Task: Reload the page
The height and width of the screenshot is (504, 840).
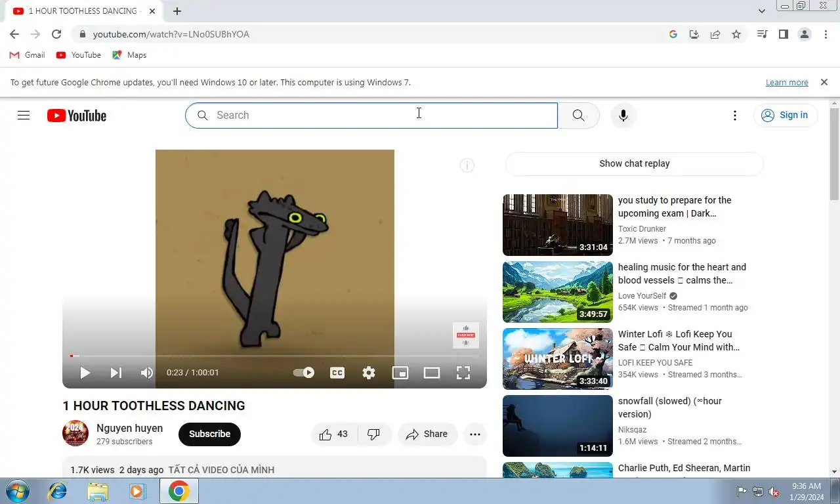Action: point(56,34)
